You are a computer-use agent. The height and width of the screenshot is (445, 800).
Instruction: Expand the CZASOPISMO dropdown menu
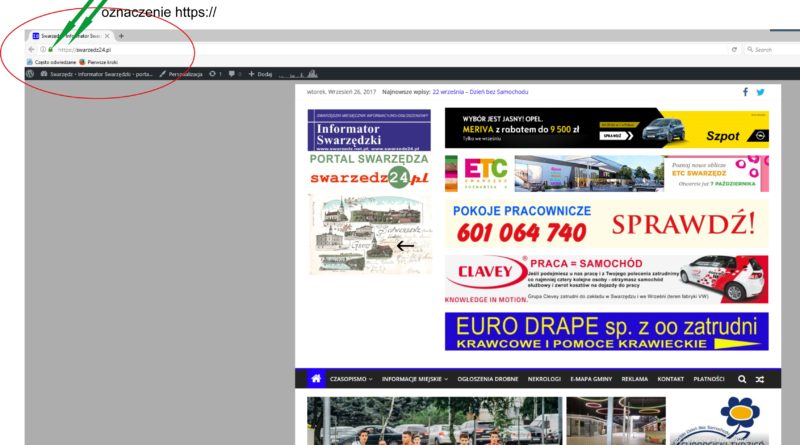point(350,380)
